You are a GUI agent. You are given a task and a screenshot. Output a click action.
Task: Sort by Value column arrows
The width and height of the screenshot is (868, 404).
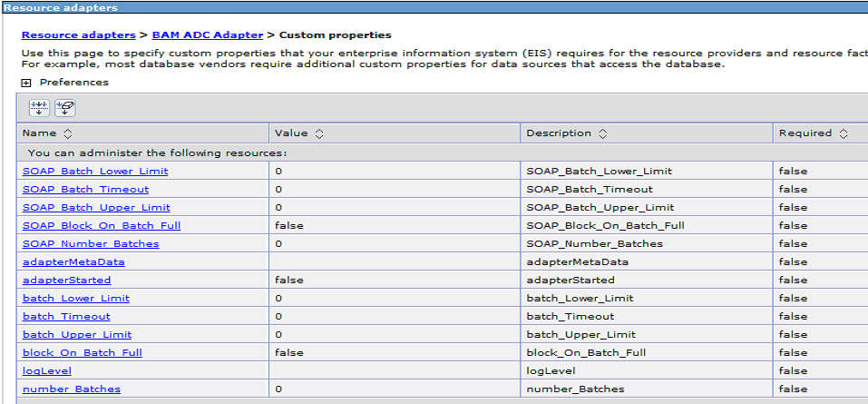[x=319, y=133]
